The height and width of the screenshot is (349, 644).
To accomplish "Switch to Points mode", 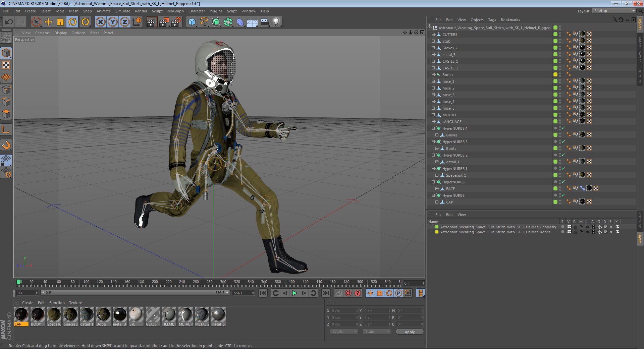I will (x=6, y=90).
